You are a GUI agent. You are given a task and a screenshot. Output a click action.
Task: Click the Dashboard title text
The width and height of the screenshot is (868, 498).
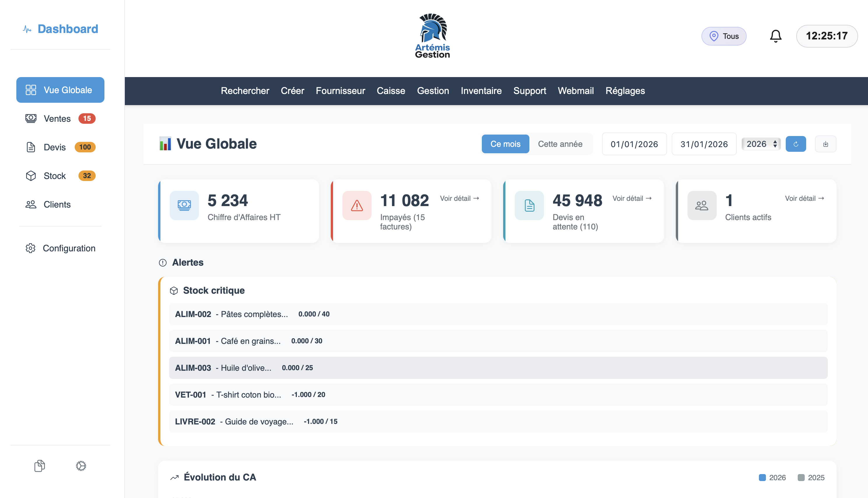[68, 29]
